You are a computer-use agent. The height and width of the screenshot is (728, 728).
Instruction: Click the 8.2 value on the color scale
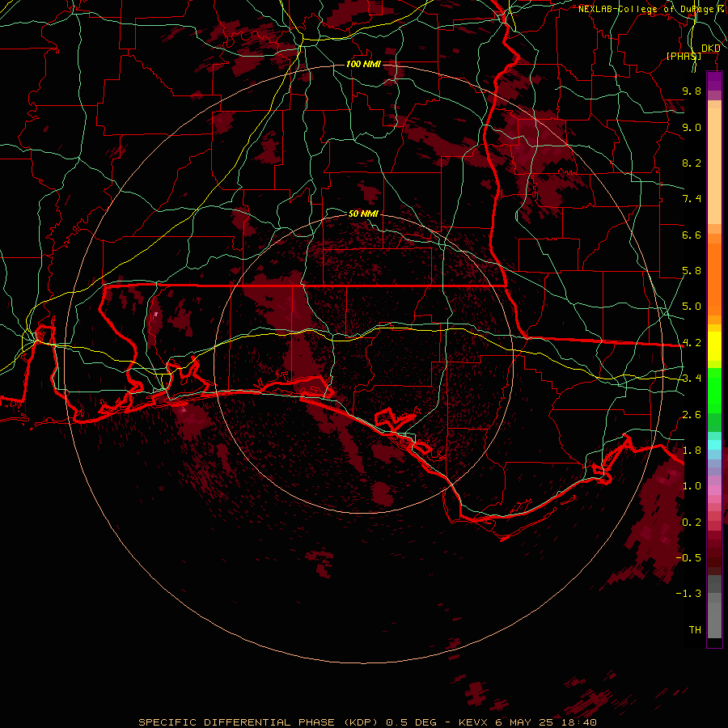[692, 163]
